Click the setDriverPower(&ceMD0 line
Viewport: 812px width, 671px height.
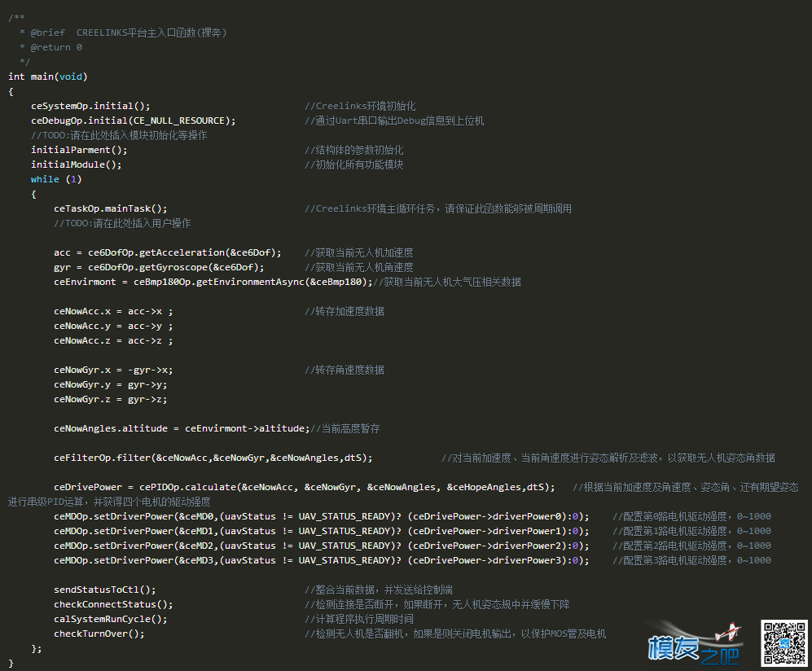coord(321,517)
